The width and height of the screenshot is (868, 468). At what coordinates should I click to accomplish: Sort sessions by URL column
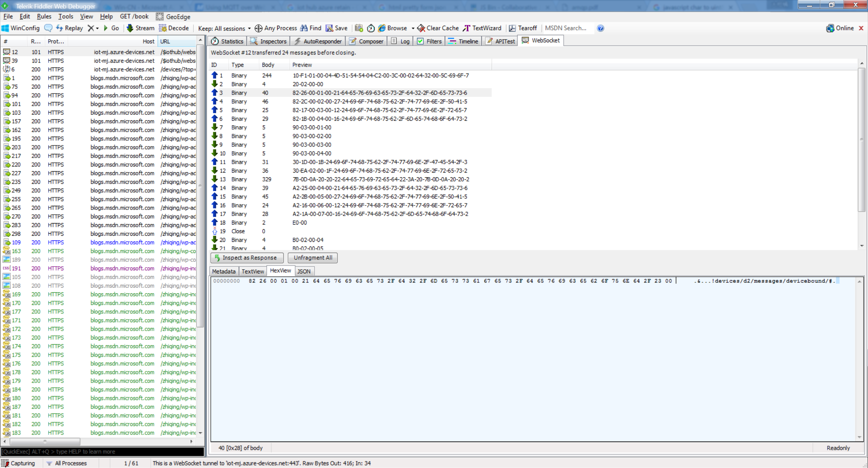click(x=177, y=41)
